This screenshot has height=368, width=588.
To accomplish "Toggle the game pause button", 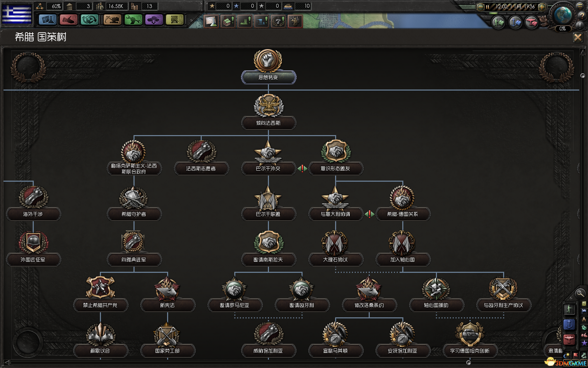I will 487,7.
